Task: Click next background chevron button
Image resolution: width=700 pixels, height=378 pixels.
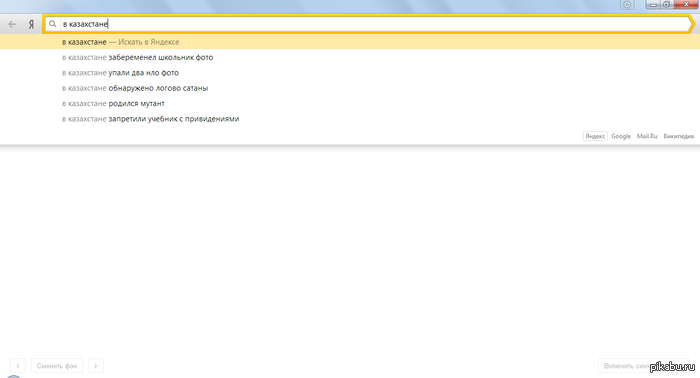Action: pyautogui.click(x=96, y=366)
